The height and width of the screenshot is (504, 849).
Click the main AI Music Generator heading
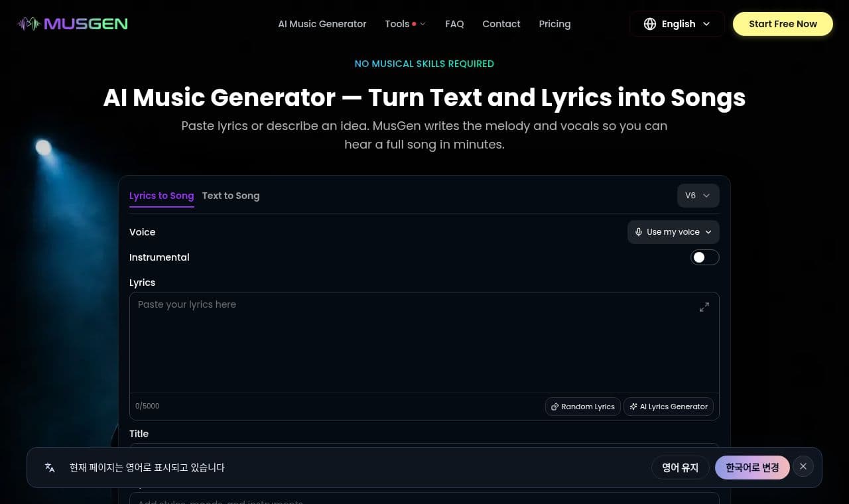click(x=424, y=97)
